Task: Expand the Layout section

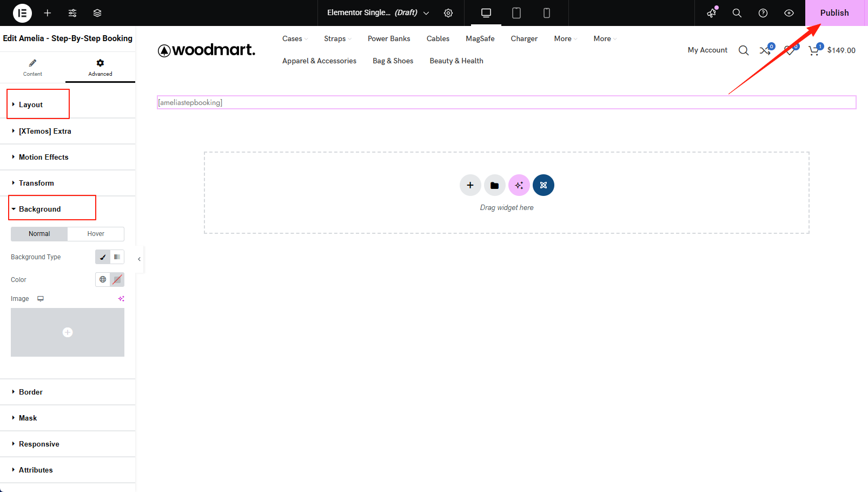Action: 31,104
